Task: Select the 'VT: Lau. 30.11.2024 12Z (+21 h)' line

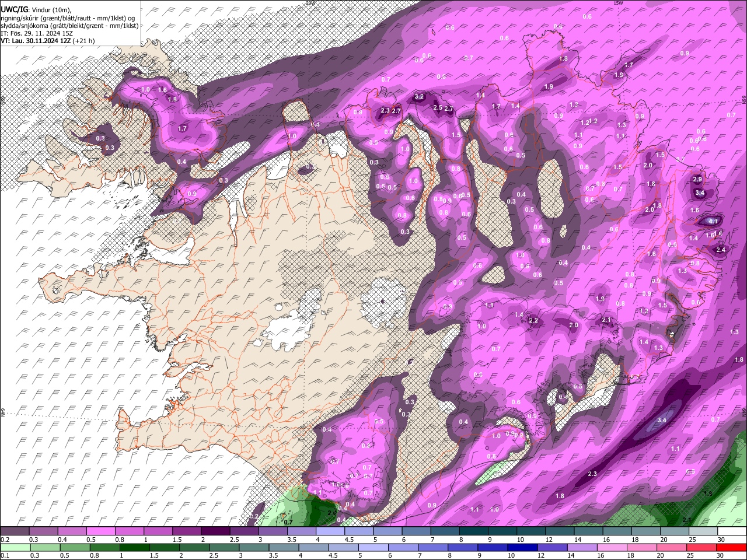Action: pyautogui.click(x=48, y=41)
